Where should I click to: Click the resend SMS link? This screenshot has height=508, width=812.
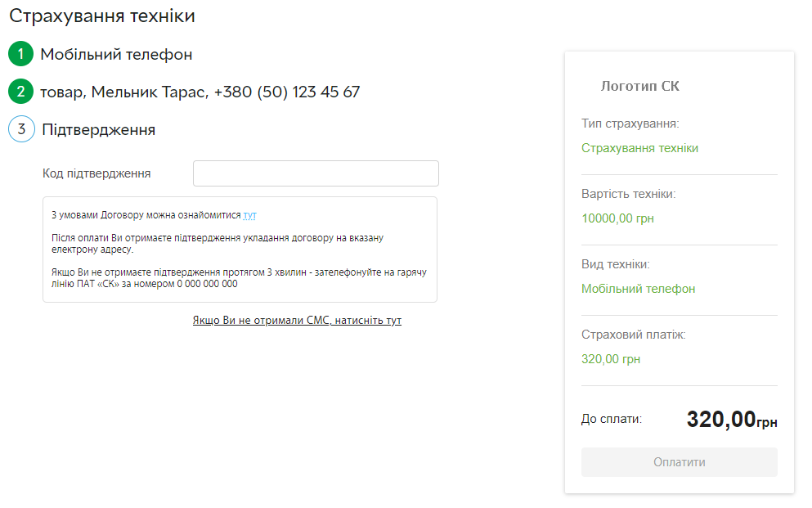(x=297, y=320)
